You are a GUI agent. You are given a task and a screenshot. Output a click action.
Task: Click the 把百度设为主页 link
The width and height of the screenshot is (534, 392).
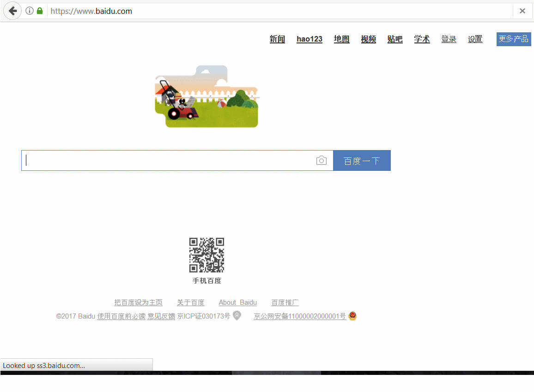click(x=138, y=302)
